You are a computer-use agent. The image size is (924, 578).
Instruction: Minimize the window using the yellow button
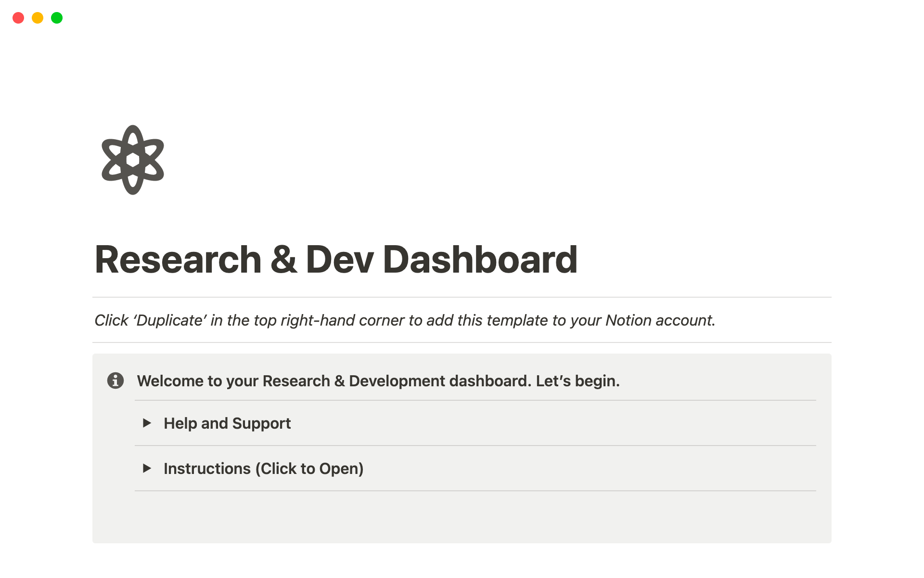(38, 18)
